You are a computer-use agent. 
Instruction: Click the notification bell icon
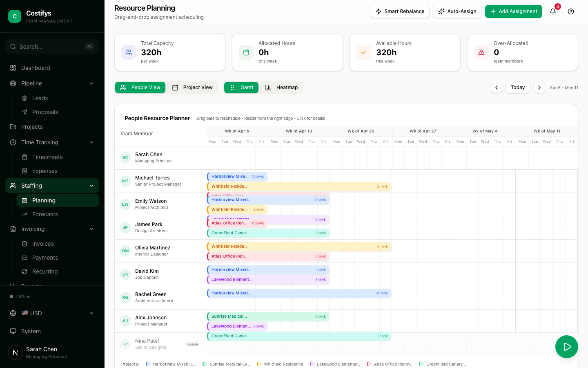553,11
